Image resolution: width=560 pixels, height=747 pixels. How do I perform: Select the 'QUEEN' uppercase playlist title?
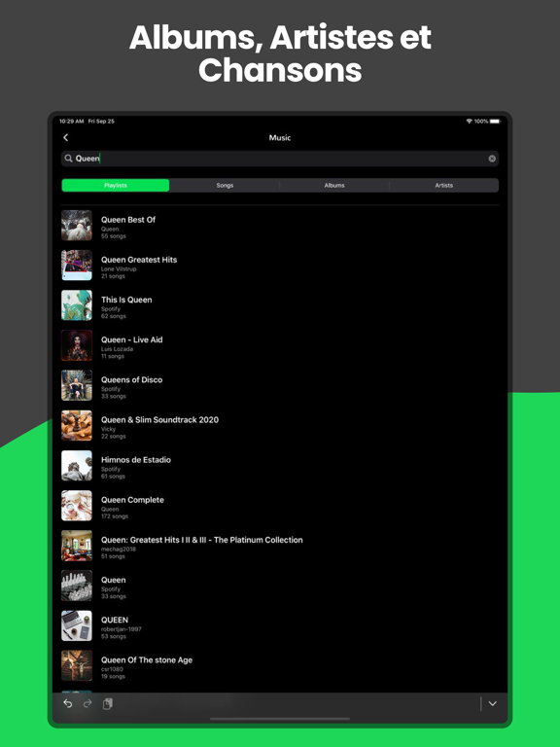(115, 620)
